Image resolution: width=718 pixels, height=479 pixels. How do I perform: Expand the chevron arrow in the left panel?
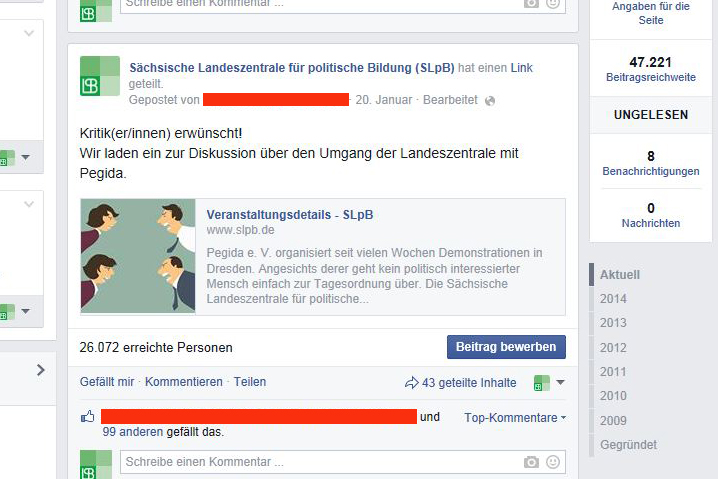pos(41,370)
